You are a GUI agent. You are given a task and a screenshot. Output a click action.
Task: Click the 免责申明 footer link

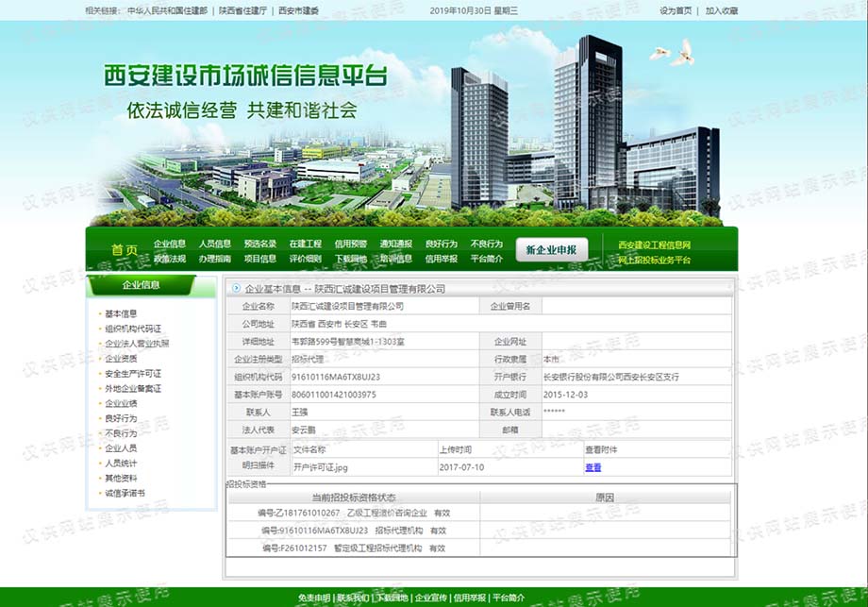[314, 598]
